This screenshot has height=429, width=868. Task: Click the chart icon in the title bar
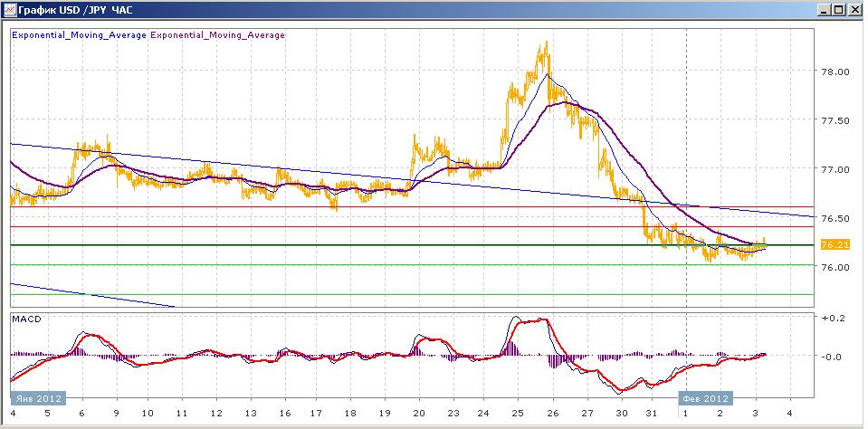[10, 9]
